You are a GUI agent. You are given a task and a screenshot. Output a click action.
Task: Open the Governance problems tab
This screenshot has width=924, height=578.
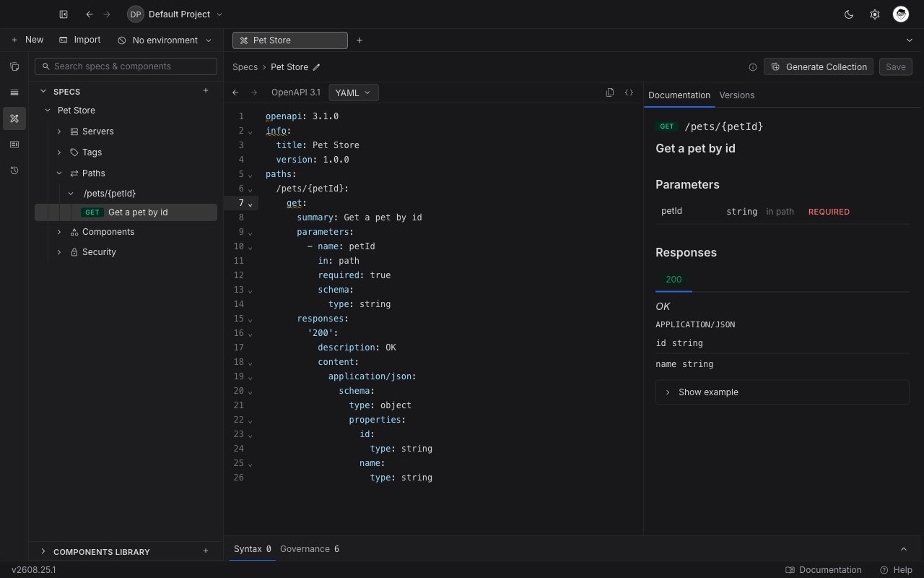click(x=310, y=549)
